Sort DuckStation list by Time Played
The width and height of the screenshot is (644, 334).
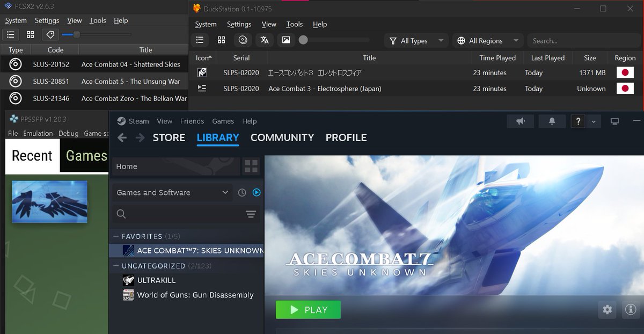click(497, 57)
